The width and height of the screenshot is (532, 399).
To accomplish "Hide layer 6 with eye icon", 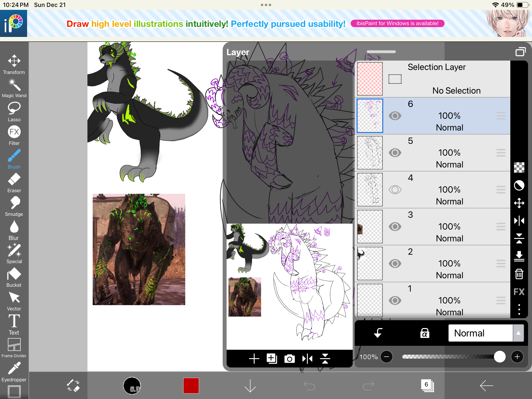I will pos(395,116).
